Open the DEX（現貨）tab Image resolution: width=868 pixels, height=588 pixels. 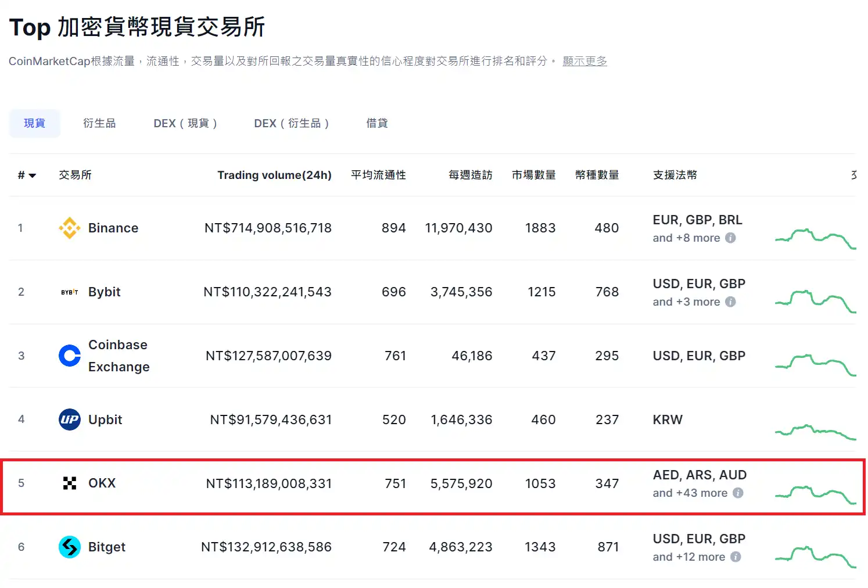click(185, 123)
